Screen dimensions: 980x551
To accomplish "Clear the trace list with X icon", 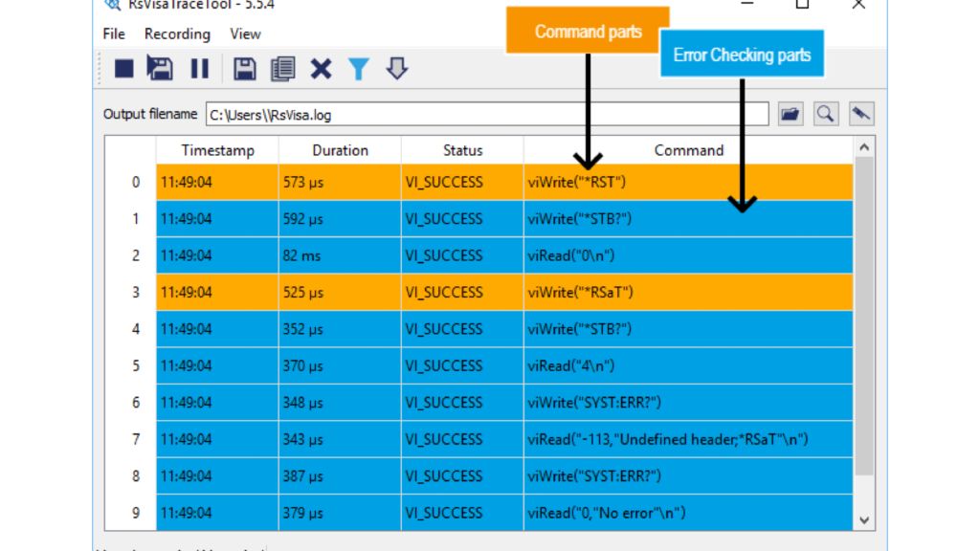I will click(x=321, y=69).
